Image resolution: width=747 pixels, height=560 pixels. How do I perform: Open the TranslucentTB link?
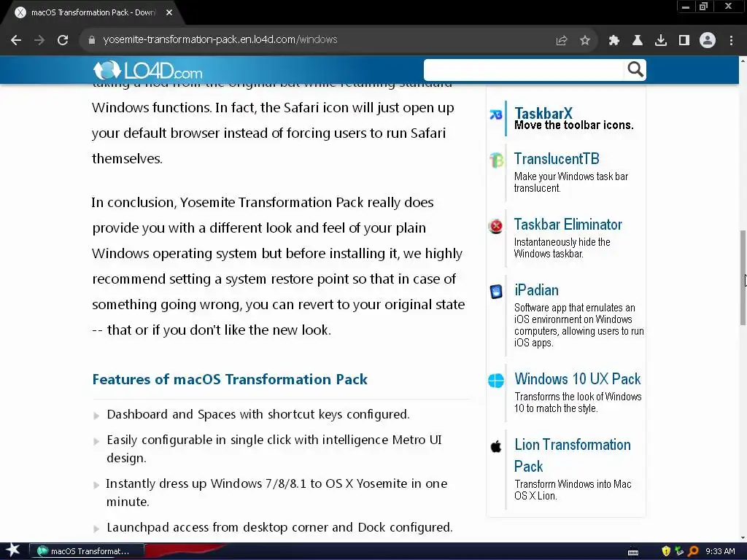point(557,158)
